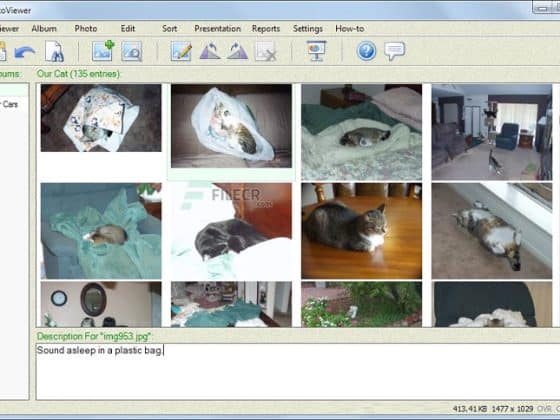The width and height of the screenshot is (560, 420).
Task: Open the Edit menu
Action: pos(128,29)
